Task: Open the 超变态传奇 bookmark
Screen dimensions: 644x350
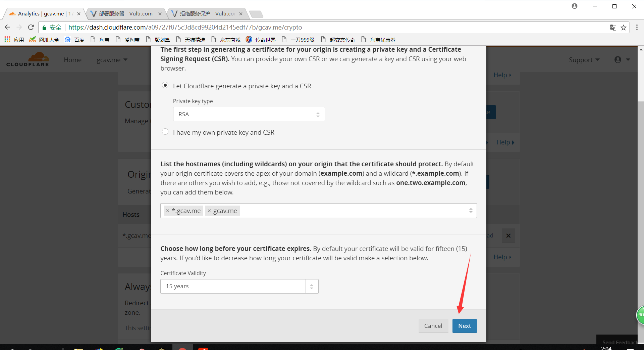Action: [338, 40]
